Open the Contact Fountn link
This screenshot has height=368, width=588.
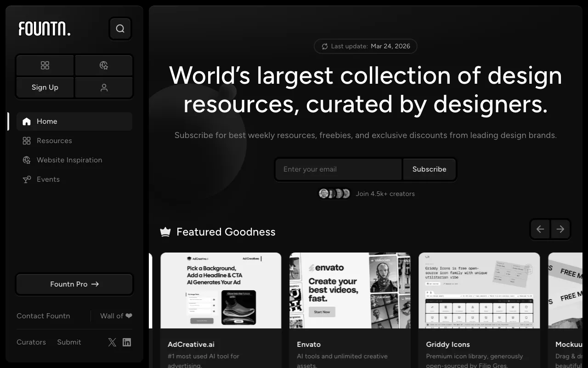[43, 316]
